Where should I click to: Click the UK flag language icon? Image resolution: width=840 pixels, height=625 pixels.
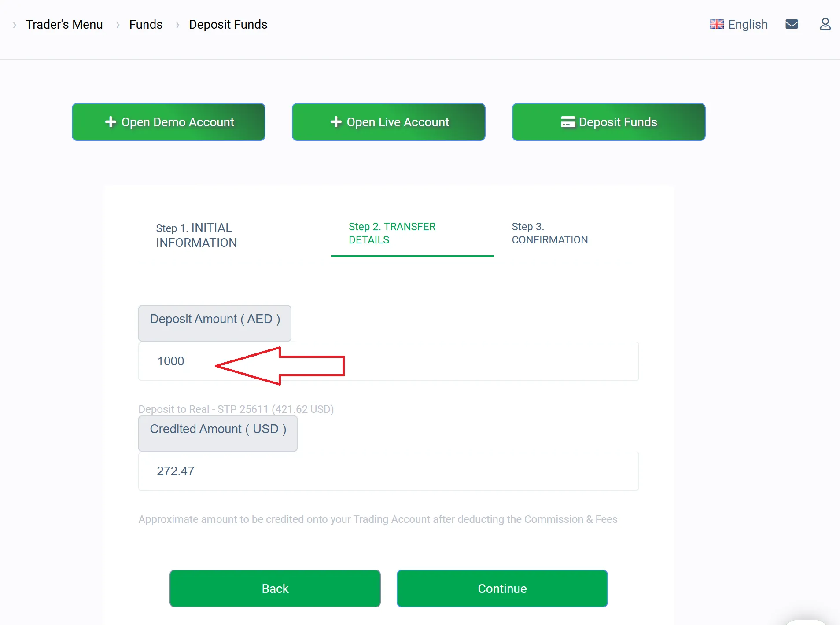click(x=716, y=24)
